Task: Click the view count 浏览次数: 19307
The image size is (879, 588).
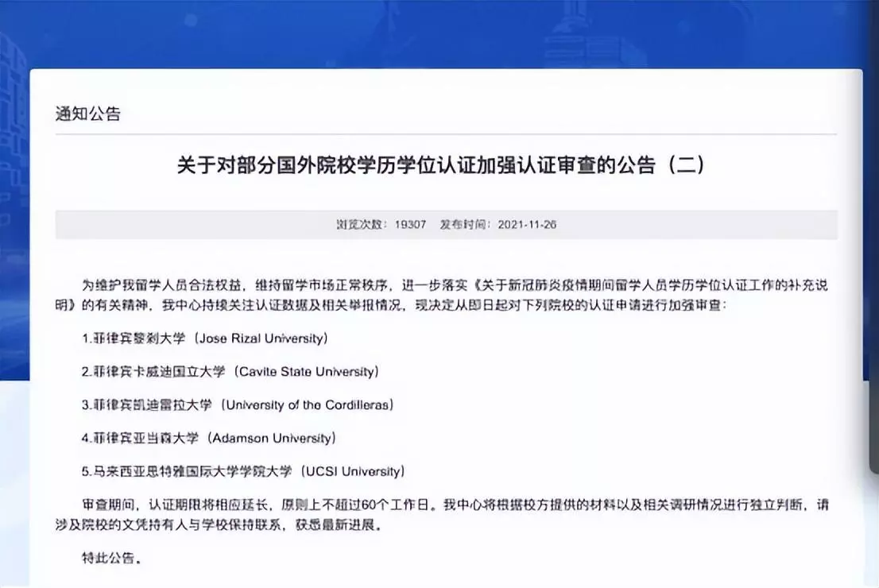Action: [x=381, y=224]
